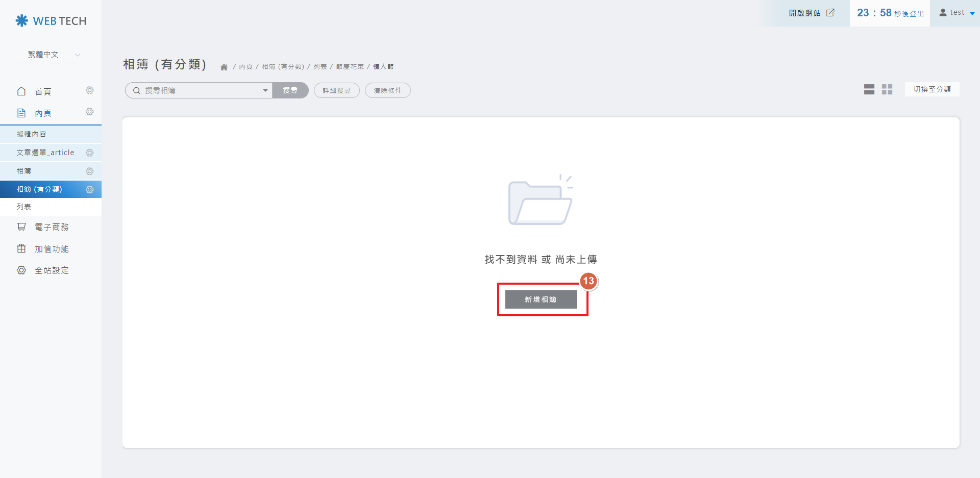Screen dimensions: 980x478
Task: Open 全站設定 in the sidebar menu
Action: [x=51, y=270]
